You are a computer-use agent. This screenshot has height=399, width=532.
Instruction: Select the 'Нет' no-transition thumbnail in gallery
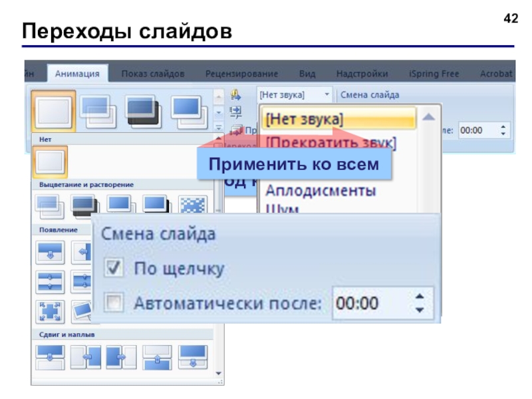point(51,162)
